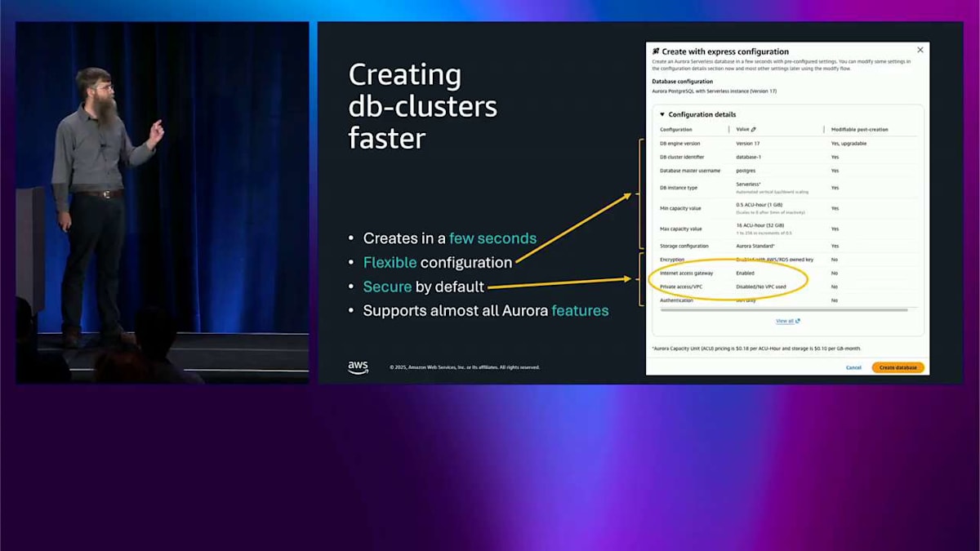Select the Storage configuration label
This screenshot has width=980, height=551.
tap(684, 246)
